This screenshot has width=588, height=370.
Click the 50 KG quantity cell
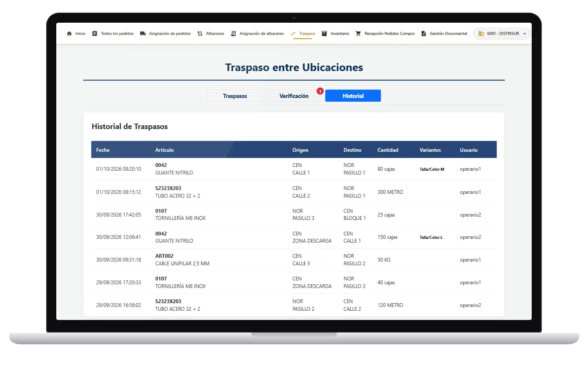(x=384, y=260)
